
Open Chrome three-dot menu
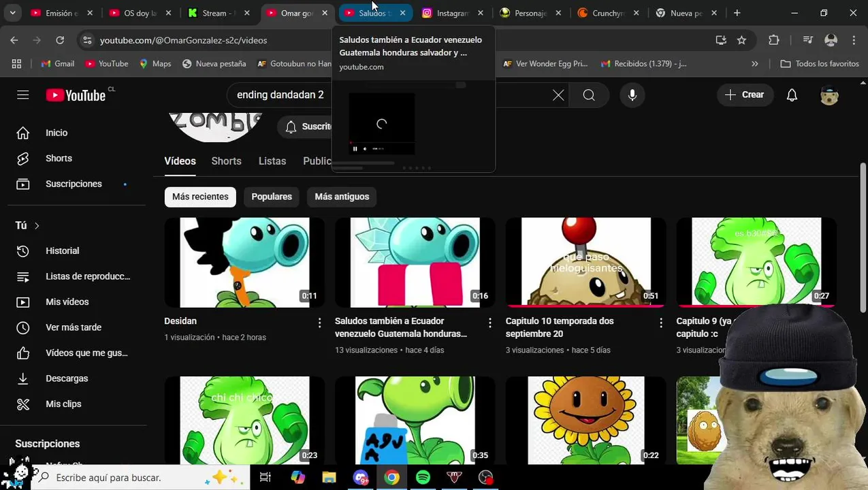point(854,40)
